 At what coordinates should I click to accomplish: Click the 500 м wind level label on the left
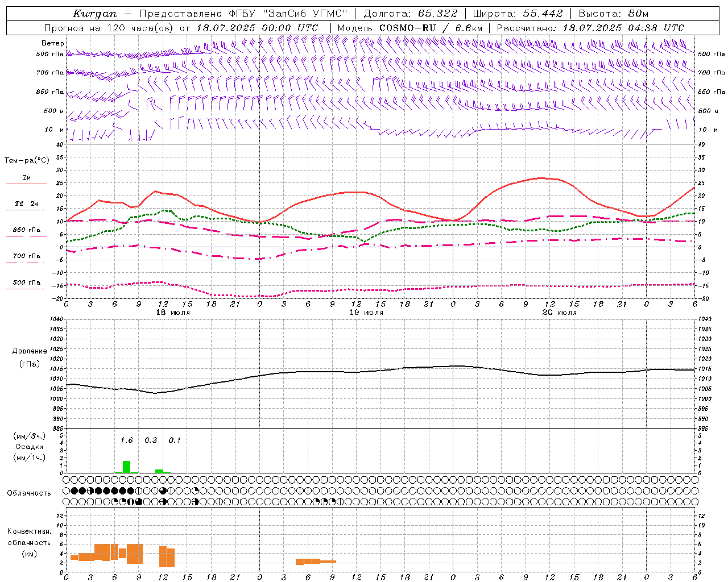tap(54, 111)
